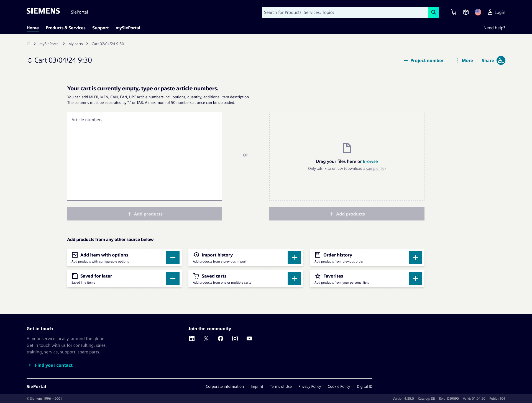Open the mySiePortal menu
Screen dimensions: 532x403
point(128,28)
